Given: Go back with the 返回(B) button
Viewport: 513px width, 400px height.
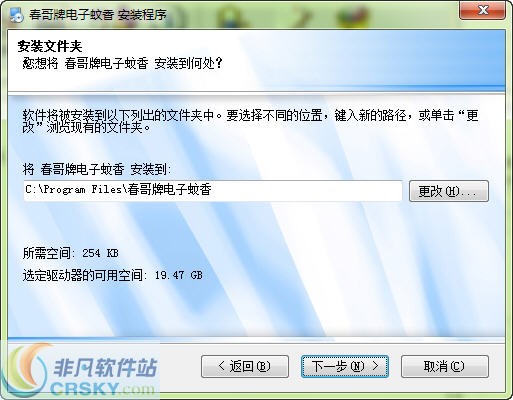Looking at the screenshot, I should point(245,366).
